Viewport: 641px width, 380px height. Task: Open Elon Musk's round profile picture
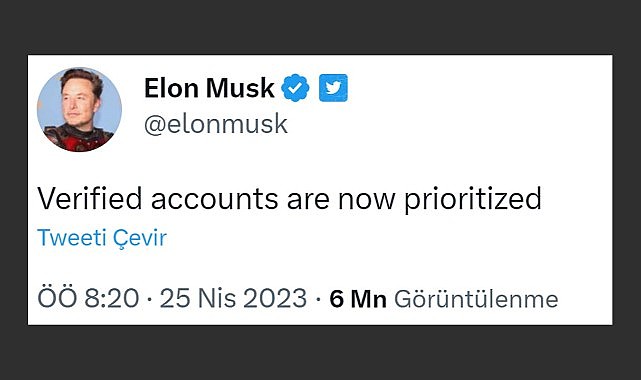click(79, 110)
